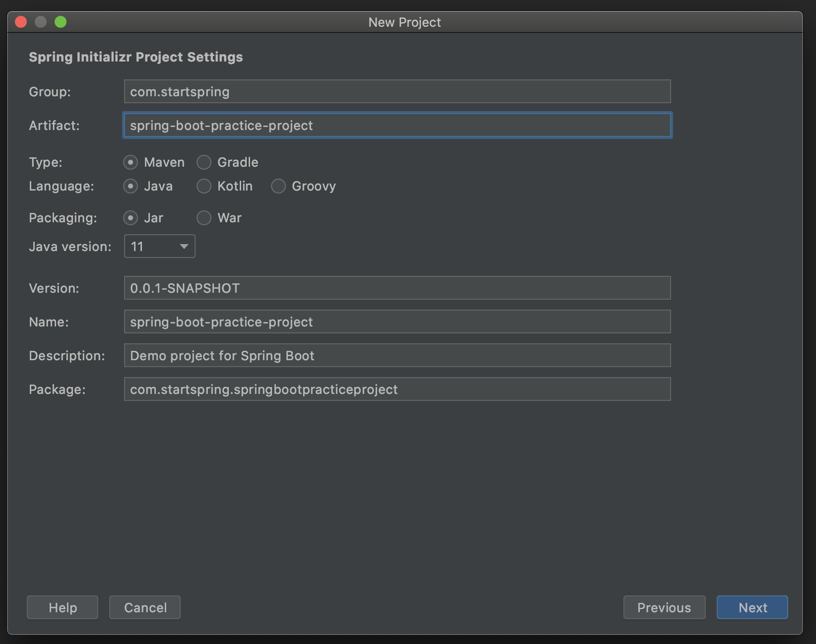Go back with the Previous button

[664, 607]
